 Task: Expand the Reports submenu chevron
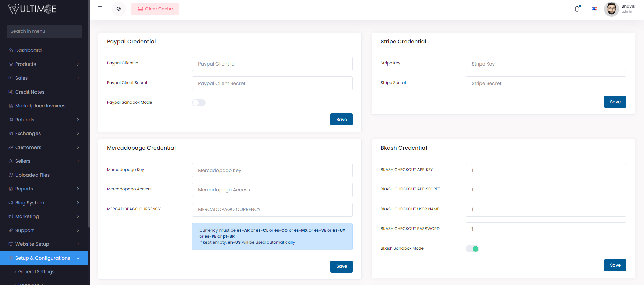pos(78,189)
